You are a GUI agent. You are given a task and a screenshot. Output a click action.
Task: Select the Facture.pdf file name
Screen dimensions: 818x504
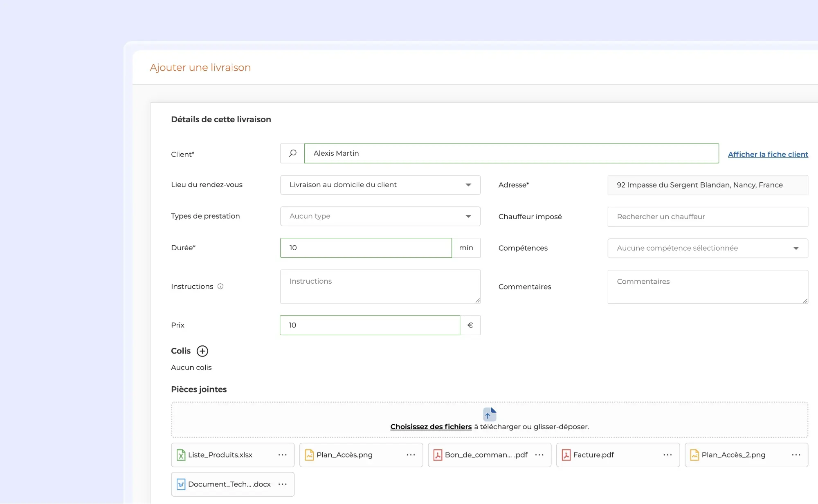(x=593, y=455)
